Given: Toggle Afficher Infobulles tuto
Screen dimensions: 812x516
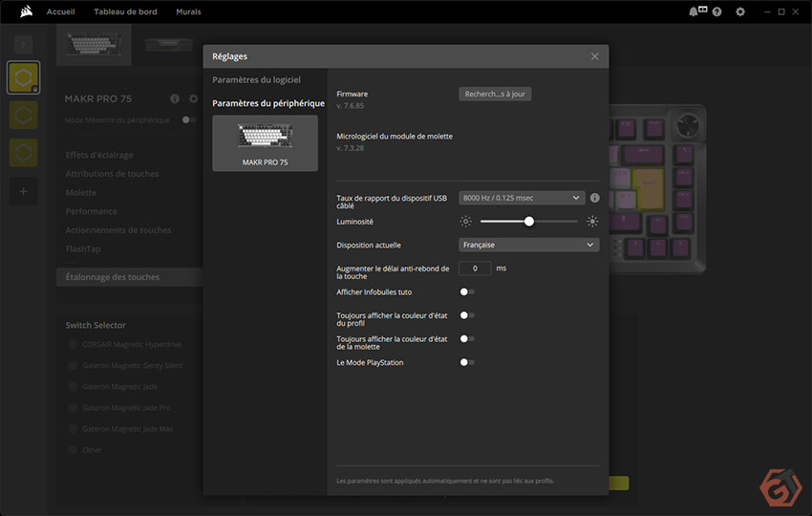Looking at the screenshot, I should pos(467,292).
